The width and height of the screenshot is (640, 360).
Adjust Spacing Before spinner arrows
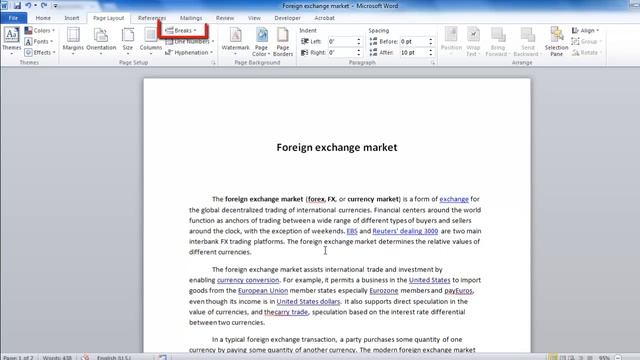click(x=431, y=42)
